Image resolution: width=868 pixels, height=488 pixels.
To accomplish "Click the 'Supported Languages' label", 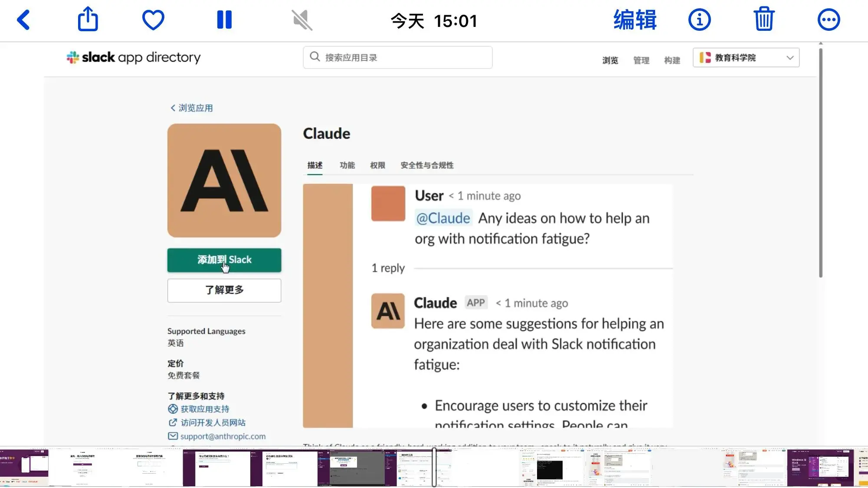I will [x=206, y=331].
